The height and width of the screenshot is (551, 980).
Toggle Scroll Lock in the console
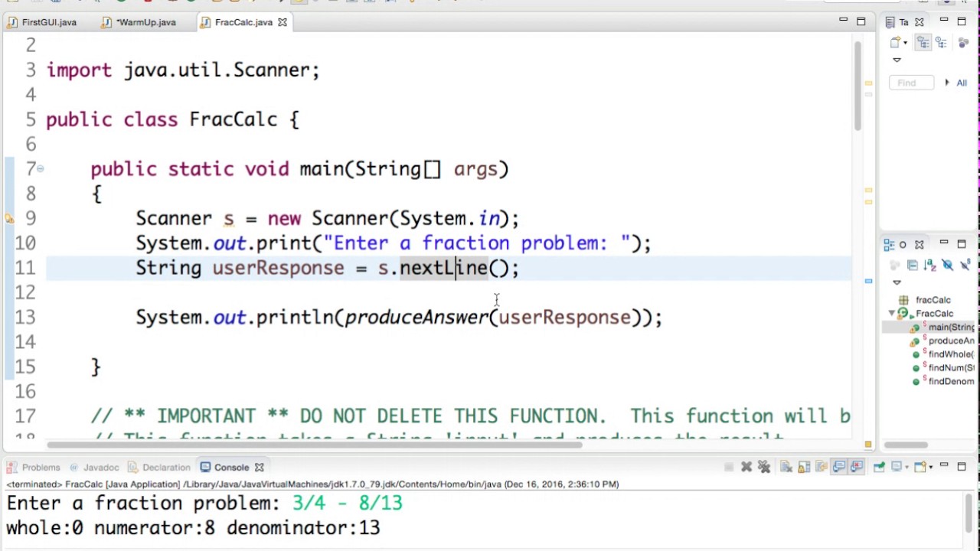[804, 467]
